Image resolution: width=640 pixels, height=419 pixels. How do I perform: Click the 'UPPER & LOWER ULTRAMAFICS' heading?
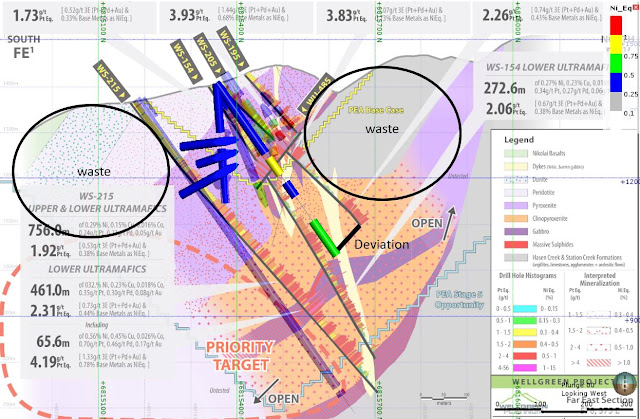click(x=97, y=208)
